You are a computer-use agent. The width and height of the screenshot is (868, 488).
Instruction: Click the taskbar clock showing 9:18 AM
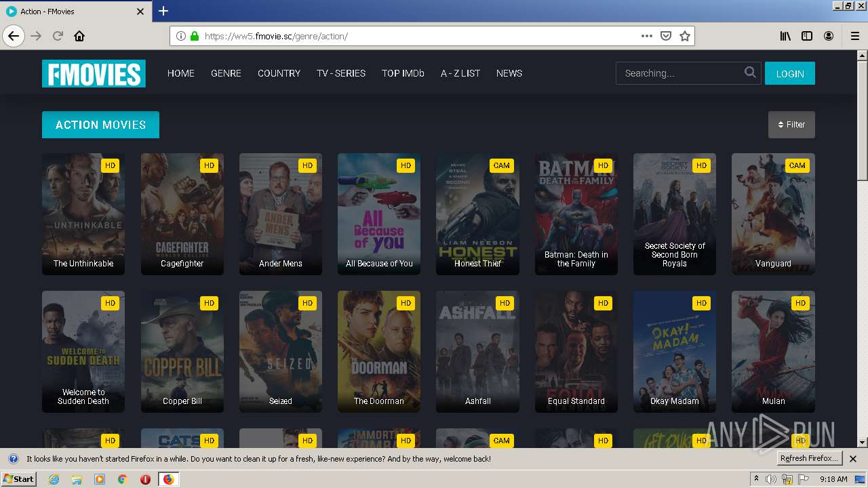coord(833,479)
